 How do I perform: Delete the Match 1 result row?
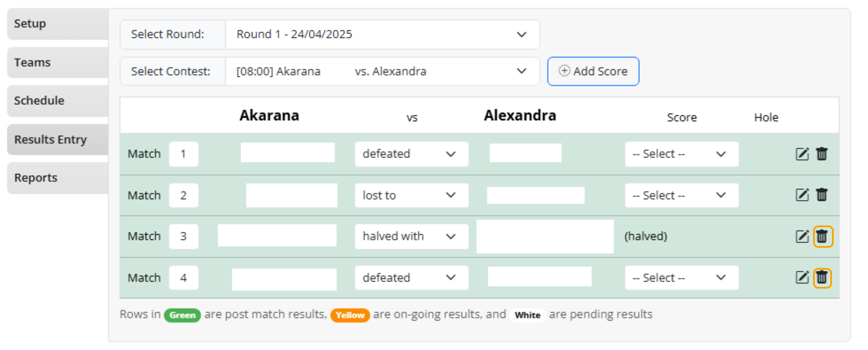pyautogui.click(x=822, y=154)
